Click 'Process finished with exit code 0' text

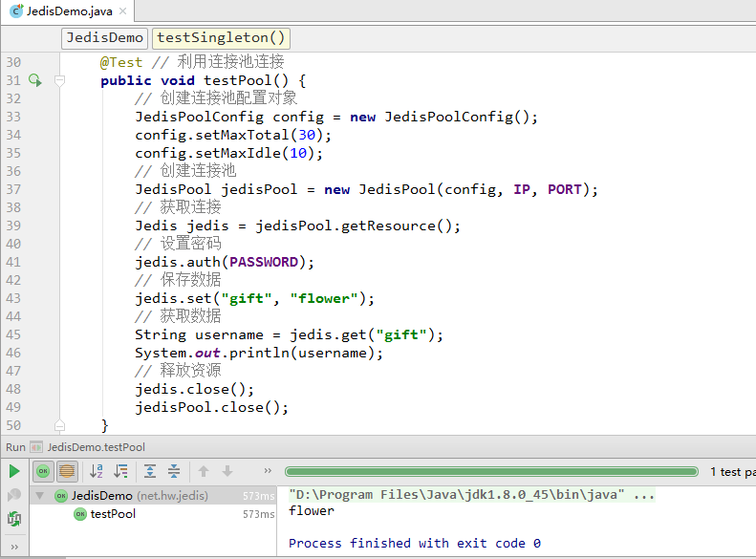[415, 544]
